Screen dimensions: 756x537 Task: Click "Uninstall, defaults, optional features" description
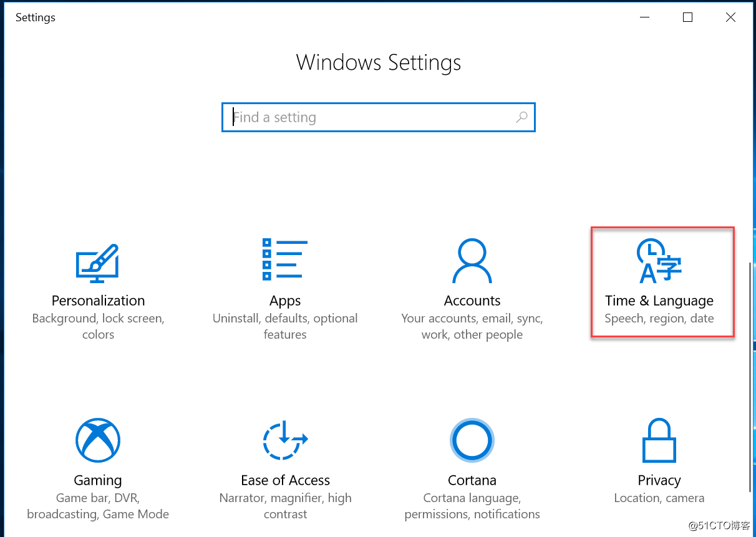coord(285,326)
